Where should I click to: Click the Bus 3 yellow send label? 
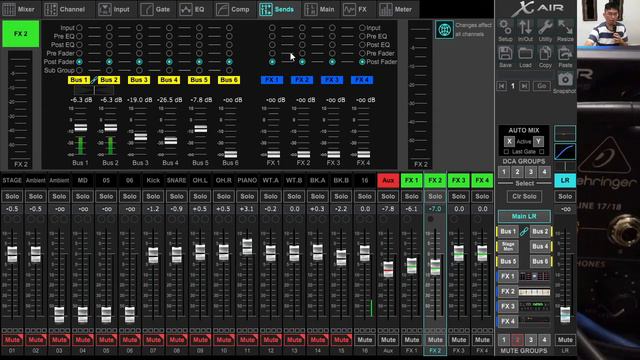click(x=139, y=80)
